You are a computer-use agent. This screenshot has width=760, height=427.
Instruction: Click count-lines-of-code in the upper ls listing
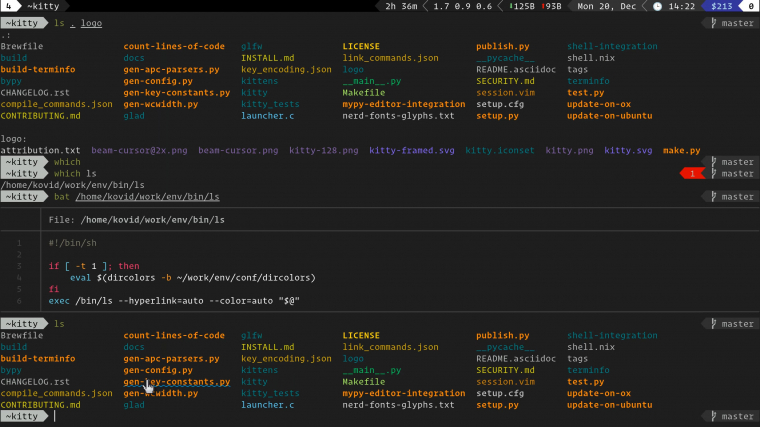click(x=174, y=46)
